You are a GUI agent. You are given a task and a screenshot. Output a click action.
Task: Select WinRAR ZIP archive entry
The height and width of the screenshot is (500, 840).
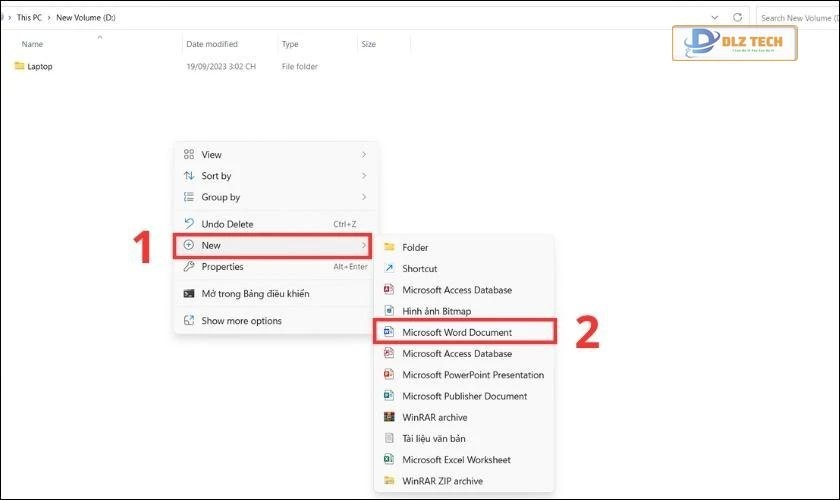tap(442, 481)
